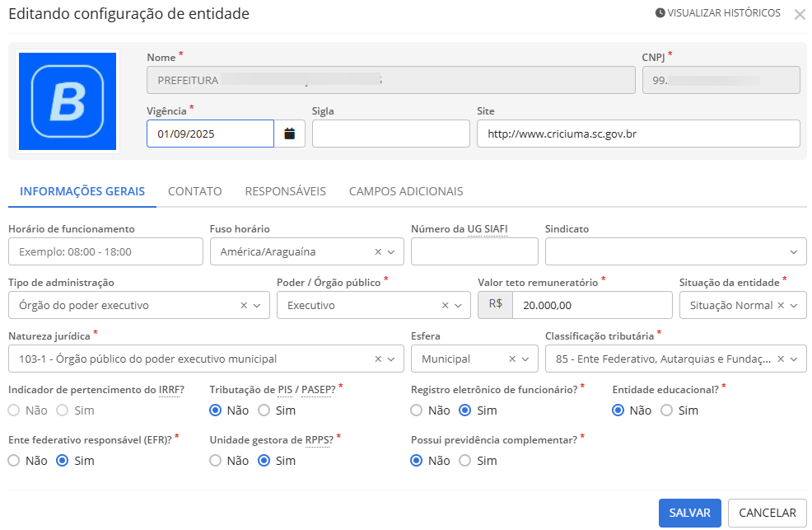Expand Poder / Órgão público dropdown
Image resolution: width=812 pixels, height=530 pixels.
click(x=459, y=306)
